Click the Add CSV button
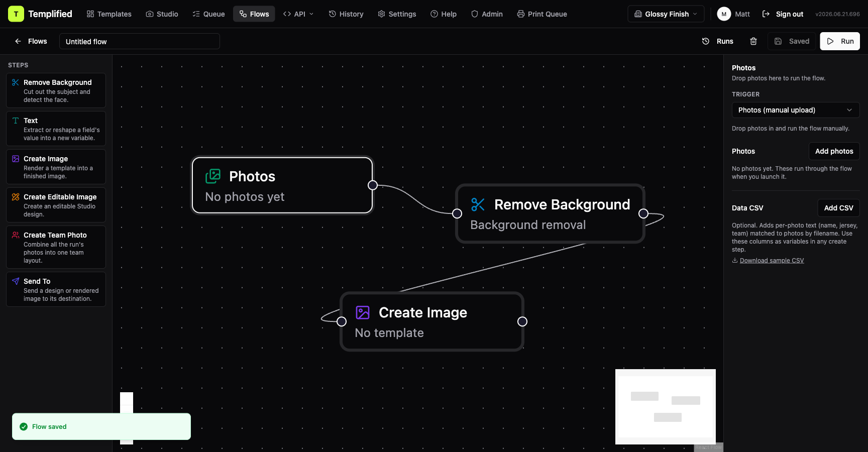868x452 pixels. [x=839, y=208]
